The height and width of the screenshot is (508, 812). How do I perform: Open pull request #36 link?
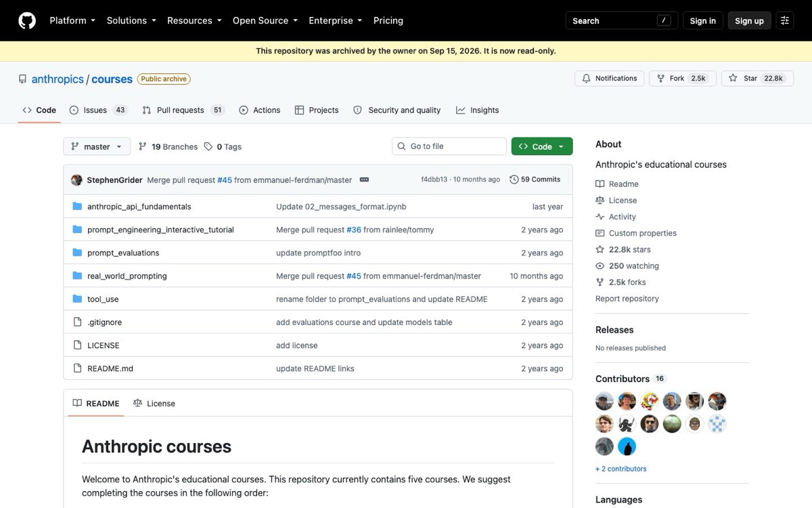(x=354, y=230)
